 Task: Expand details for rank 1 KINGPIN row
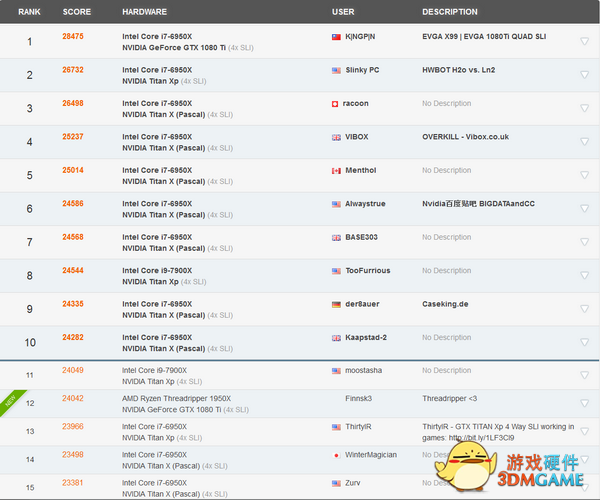tap(584, 41)
